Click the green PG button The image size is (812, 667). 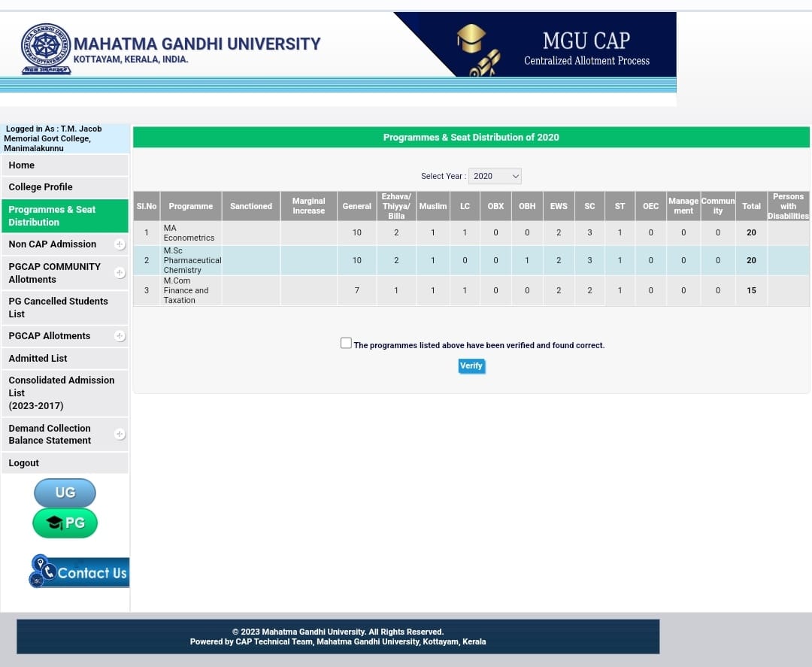[x=65, y=523]
